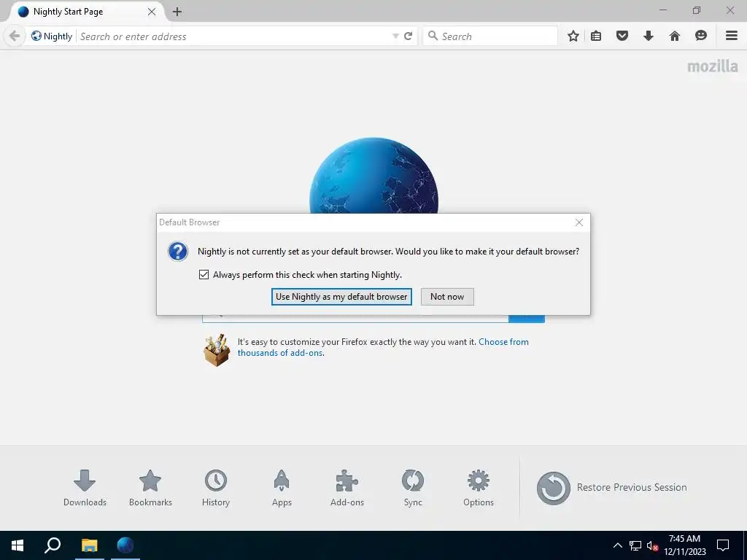
Task: Choose 'Not now' in the dialog
Action: point(447,297)
